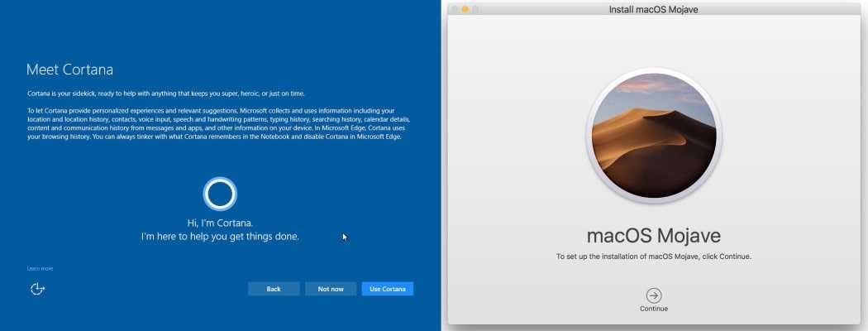Image resolution: width=868 pixels, height=331 pixels.
Task: Click the "Hi, I'm Cortana." greeting text
Action: pos(220,223)
